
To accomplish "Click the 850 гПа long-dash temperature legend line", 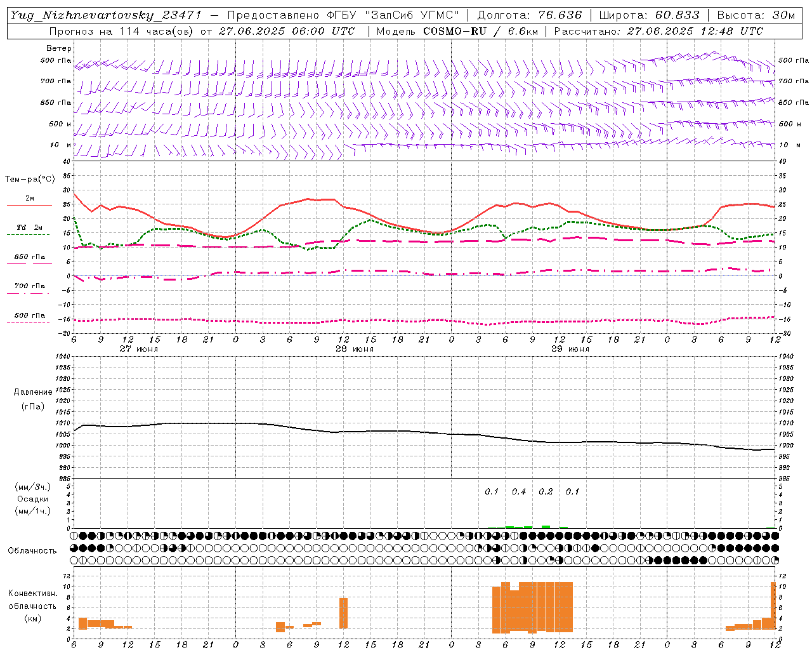I will 30,263.
